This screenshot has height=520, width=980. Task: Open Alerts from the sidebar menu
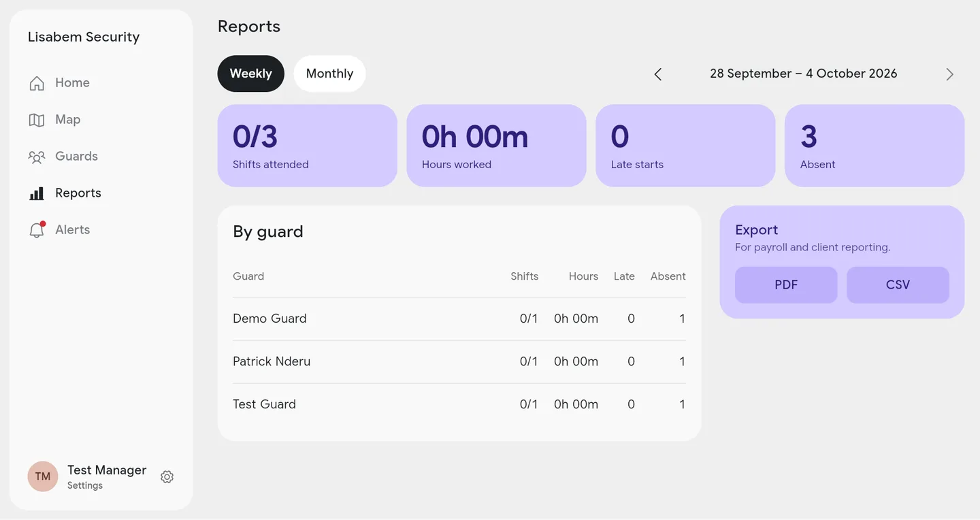(73, 230)
